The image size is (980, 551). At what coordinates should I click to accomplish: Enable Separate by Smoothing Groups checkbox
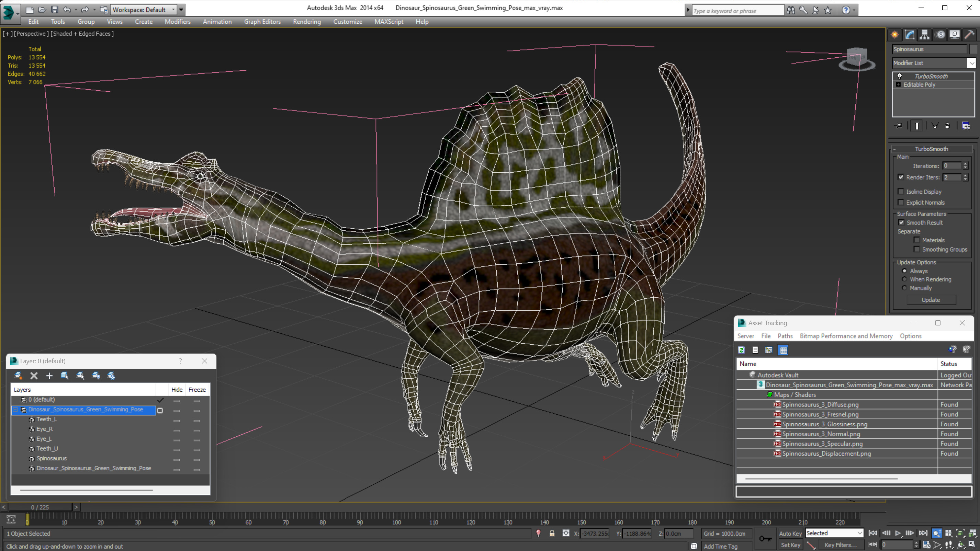916,250
